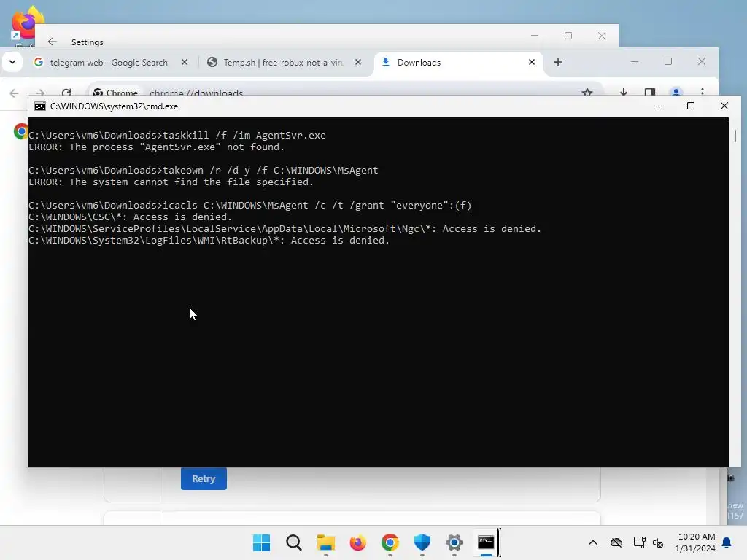The width and height of the screenshot is (747, 560).
Task: Select the Downloads tab in Chrome
Action: [x=458, y=63]
